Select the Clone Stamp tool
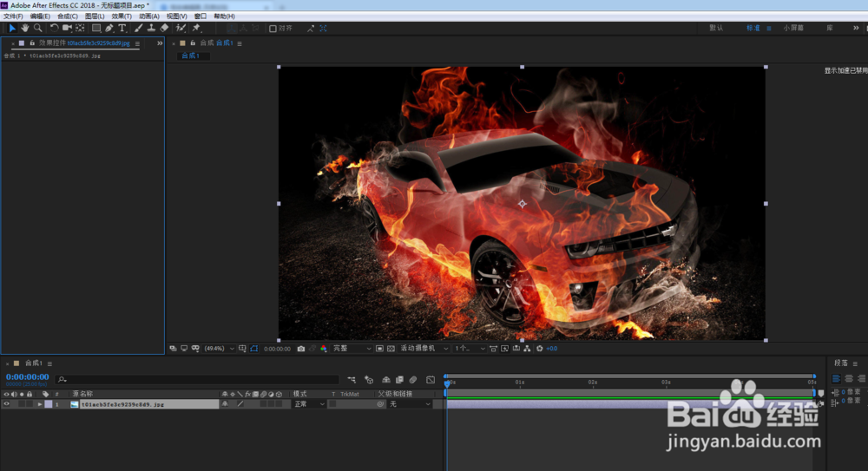Viewport: 868px width, 471px height. pyautogui.click(x=151, y=28)
